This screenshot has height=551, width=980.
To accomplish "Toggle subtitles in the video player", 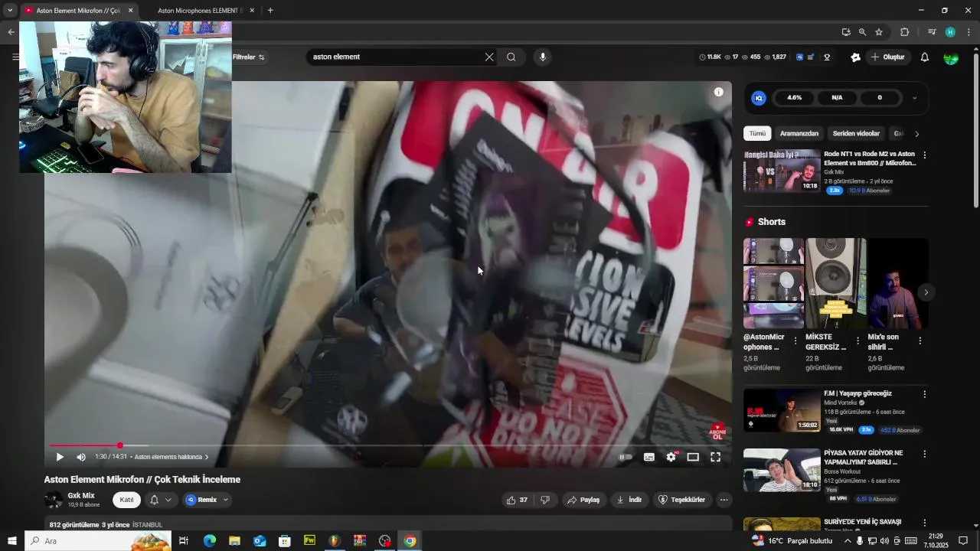I will pos(649,457).
